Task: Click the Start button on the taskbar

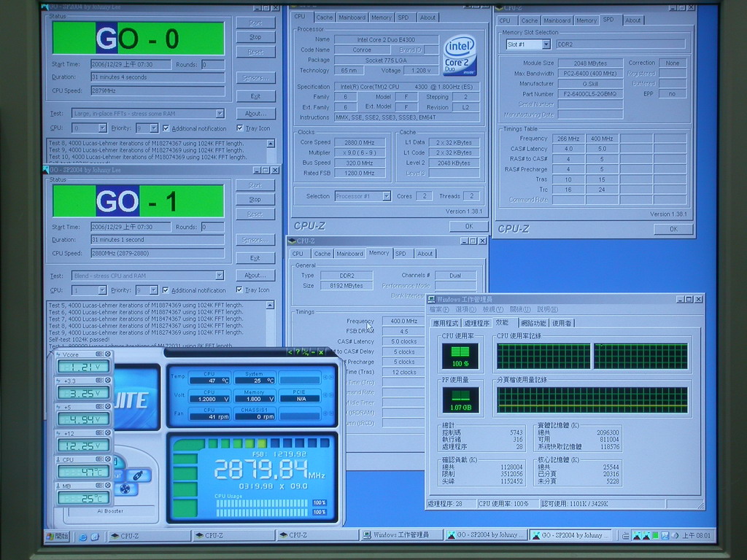Action: 57,536
